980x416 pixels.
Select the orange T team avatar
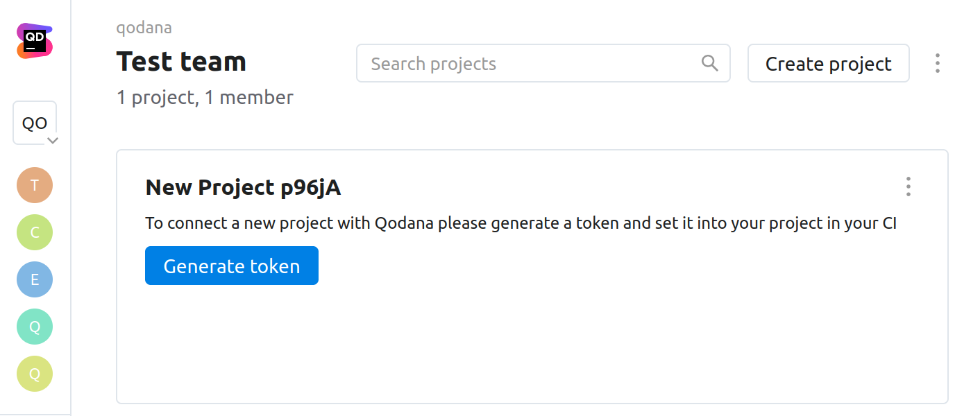(35, 185)
